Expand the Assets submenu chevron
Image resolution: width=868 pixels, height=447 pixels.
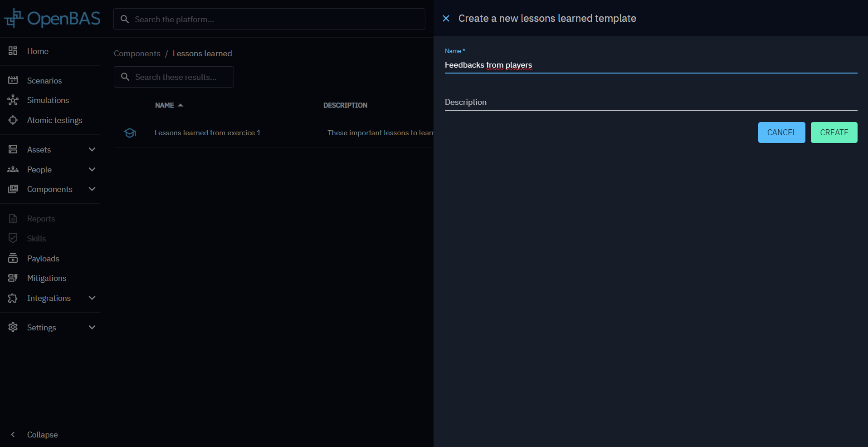point(92,149)
